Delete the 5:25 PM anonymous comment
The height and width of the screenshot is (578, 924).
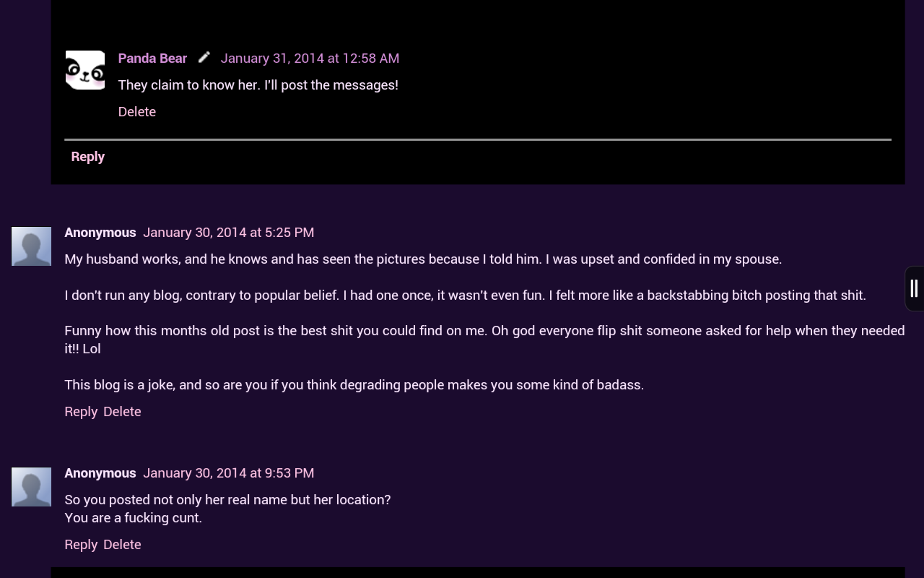[122, 411]
